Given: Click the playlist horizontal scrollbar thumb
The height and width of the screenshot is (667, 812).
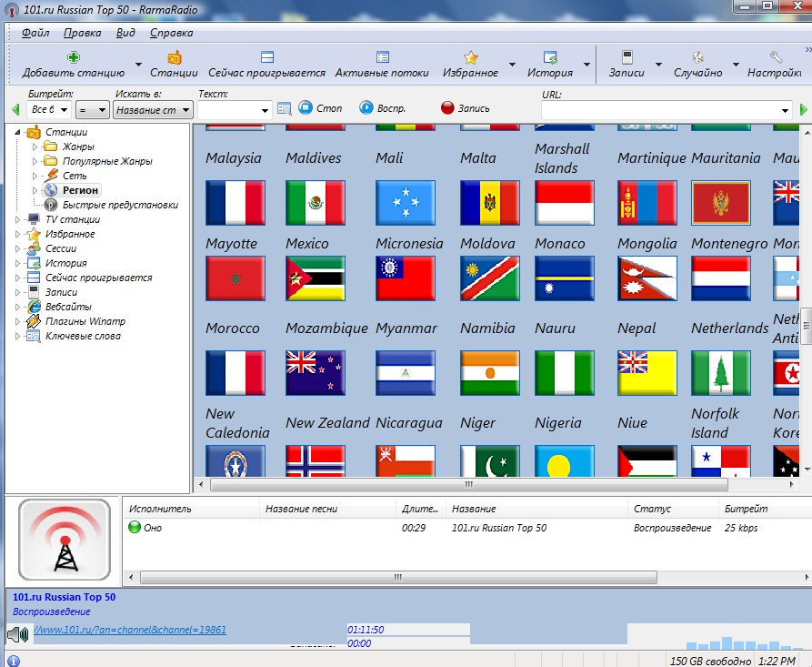Looking at the screenshot, I should (x=398, y=577).
